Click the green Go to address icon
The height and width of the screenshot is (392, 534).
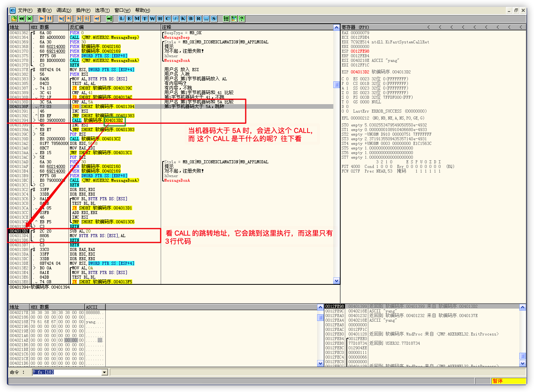tap(110, 18)
